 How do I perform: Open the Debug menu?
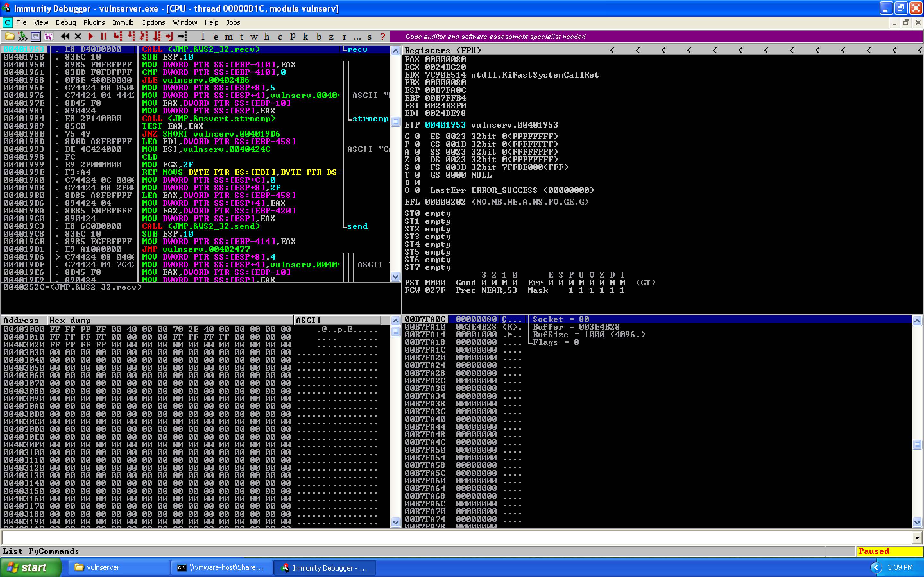click(x=66, y=22)
